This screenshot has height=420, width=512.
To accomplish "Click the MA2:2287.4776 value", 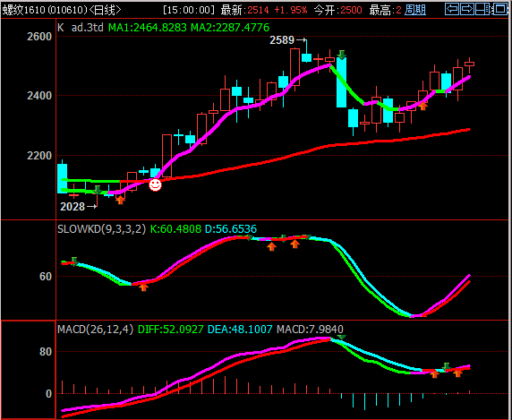I will click(230, 28).
